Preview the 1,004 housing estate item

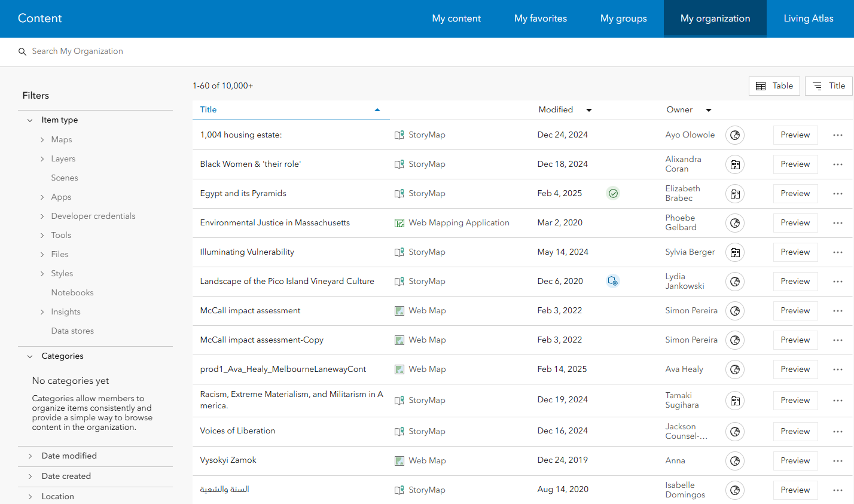[x=795, y=135]
